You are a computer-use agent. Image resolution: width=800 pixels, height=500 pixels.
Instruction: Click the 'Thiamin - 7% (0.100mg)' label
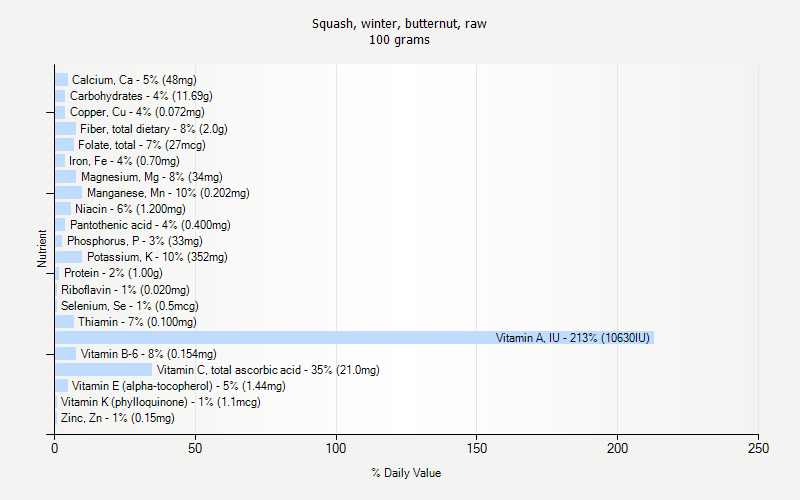pyautogui.click(x=137, y=322)
